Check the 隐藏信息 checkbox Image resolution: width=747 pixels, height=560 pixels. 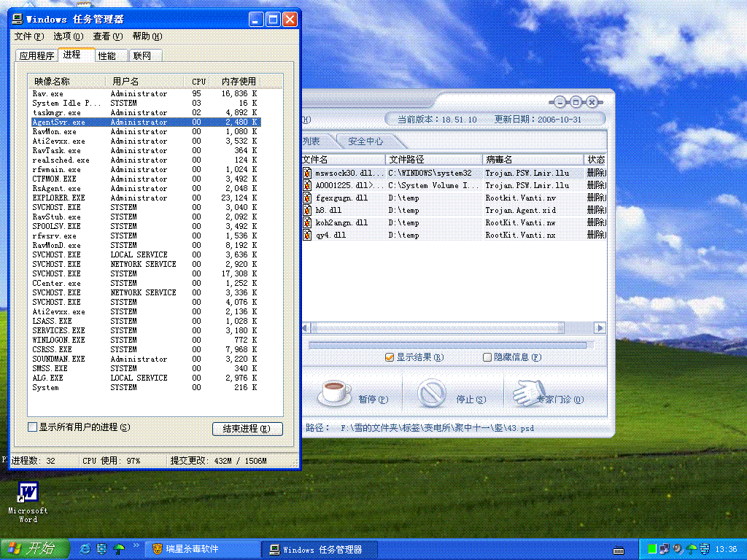pos(487,357)
